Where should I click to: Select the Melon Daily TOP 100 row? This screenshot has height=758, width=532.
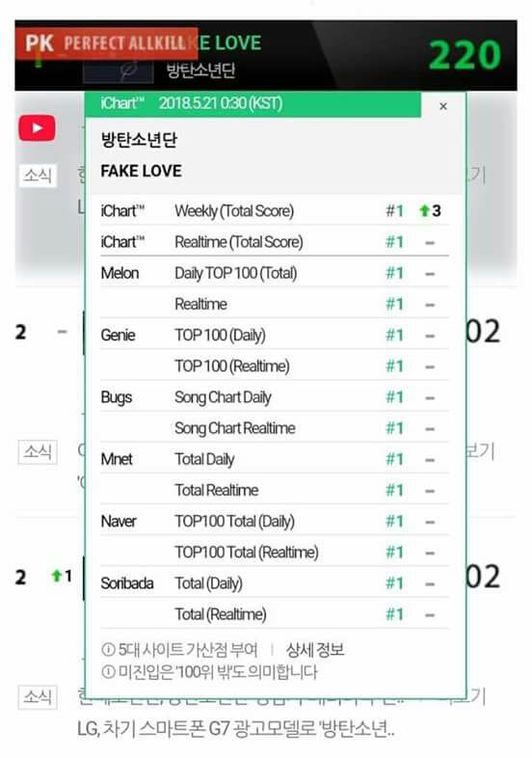tap(275, 273)
